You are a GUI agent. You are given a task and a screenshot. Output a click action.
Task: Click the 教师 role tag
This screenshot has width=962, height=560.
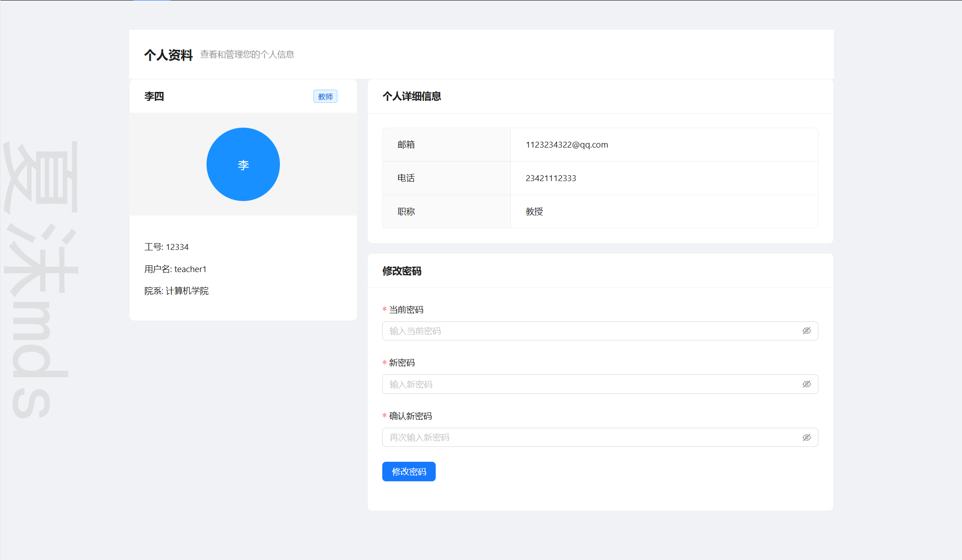coord(325,96)
